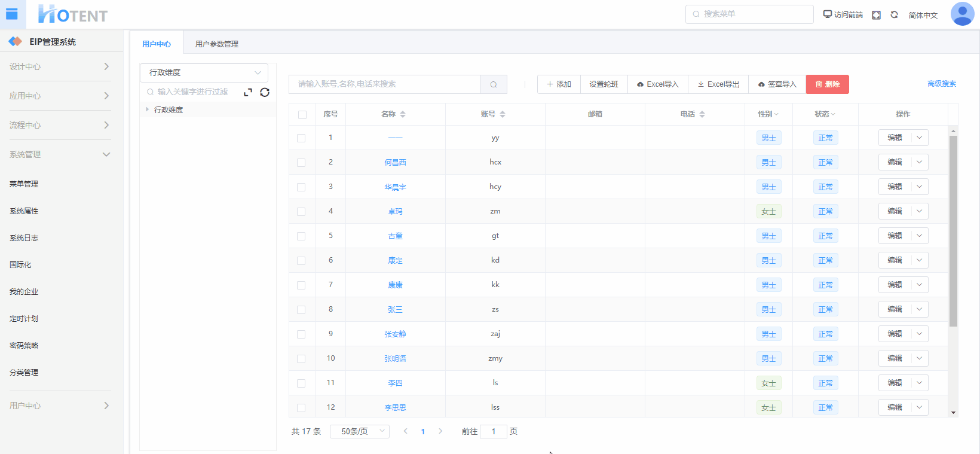
Task: Open 密码策略 in the sidebar
Action: coord(24,345)
